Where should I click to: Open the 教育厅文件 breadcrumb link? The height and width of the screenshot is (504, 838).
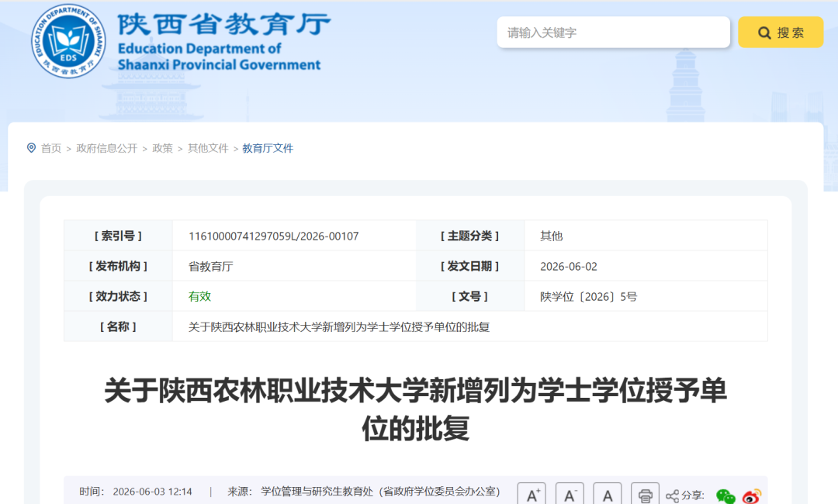click(268, 148)
